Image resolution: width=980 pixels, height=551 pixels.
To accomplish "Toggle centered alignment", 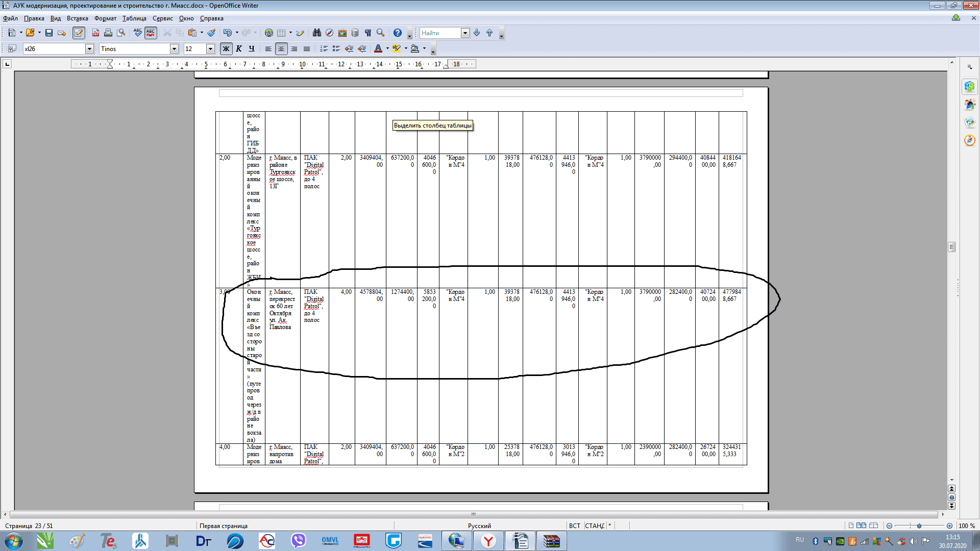I will point(281,48).
